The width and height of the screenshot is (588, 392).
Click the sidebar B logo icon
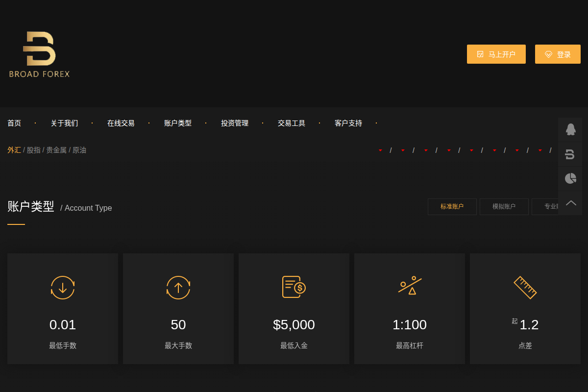(570, 154)
